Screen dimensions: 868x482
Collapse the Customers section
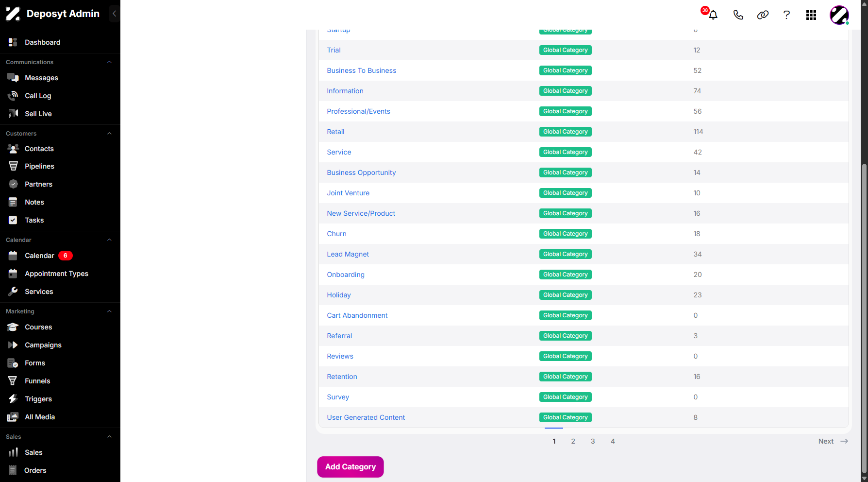click(x=109, y=134)
